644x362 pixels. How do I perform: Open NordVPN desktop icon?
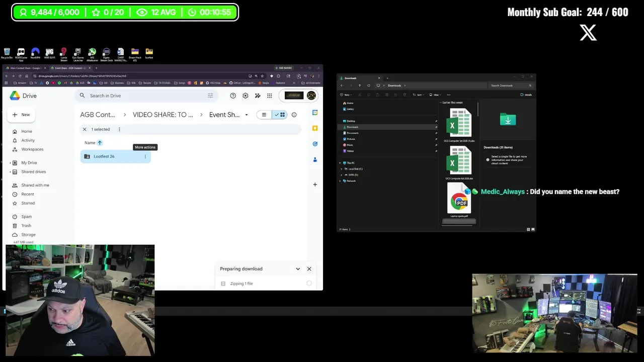pos(35,54)
